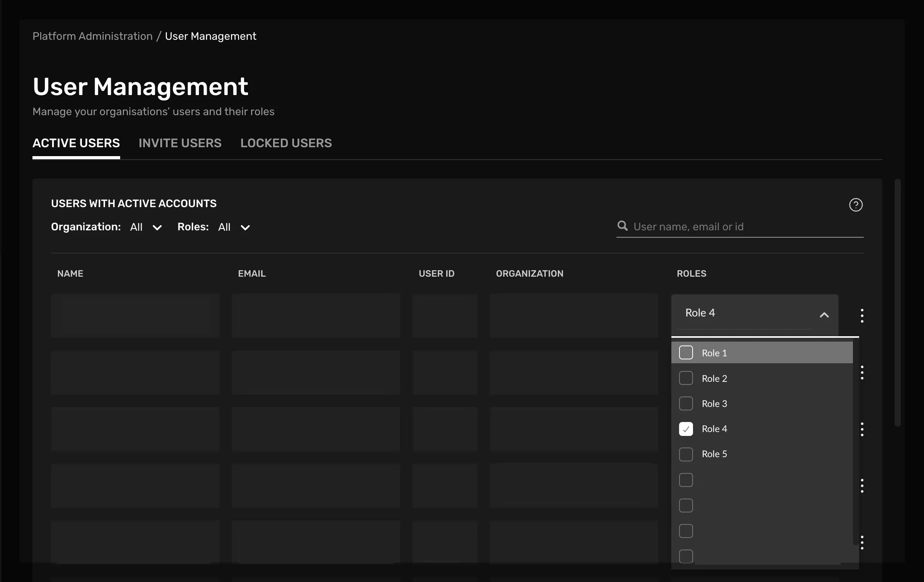Tick the Role 1 checkbox
This screenshot has width=924, height=582.
tap(686, 352)
